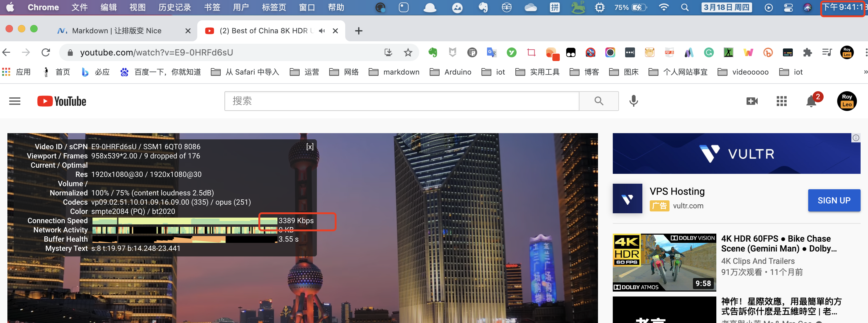This screenshot has height=323, width=868.
Task: Open macOS Control Center icon
Action: click(x=788, y=7)
